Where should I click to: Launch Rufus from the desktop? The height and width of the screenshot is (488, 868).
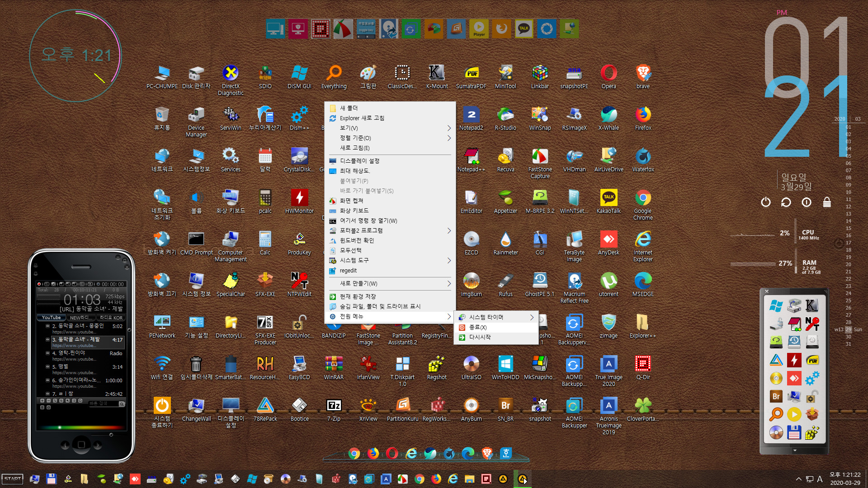click(505, 285)
